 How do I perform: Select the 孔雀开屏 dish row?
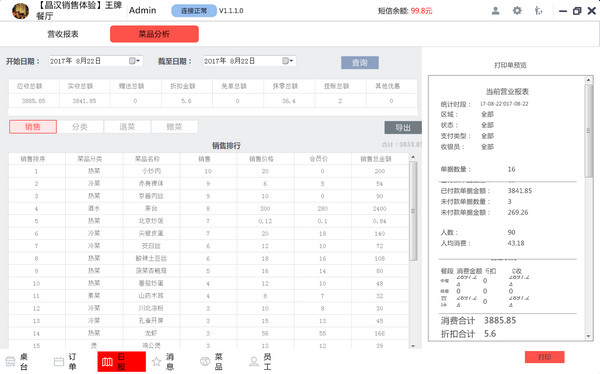pyautogui.click(x=209, y=321)
